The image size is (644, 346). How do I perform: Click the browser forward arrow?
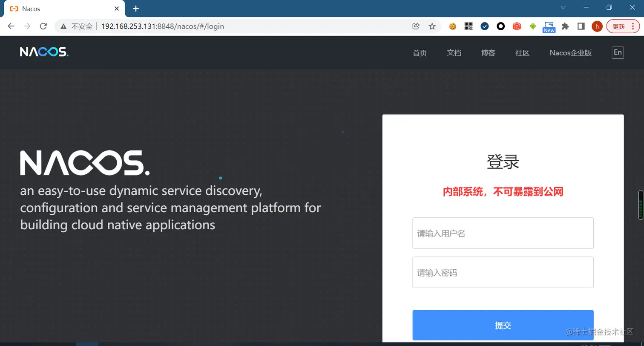coord(27,26)
